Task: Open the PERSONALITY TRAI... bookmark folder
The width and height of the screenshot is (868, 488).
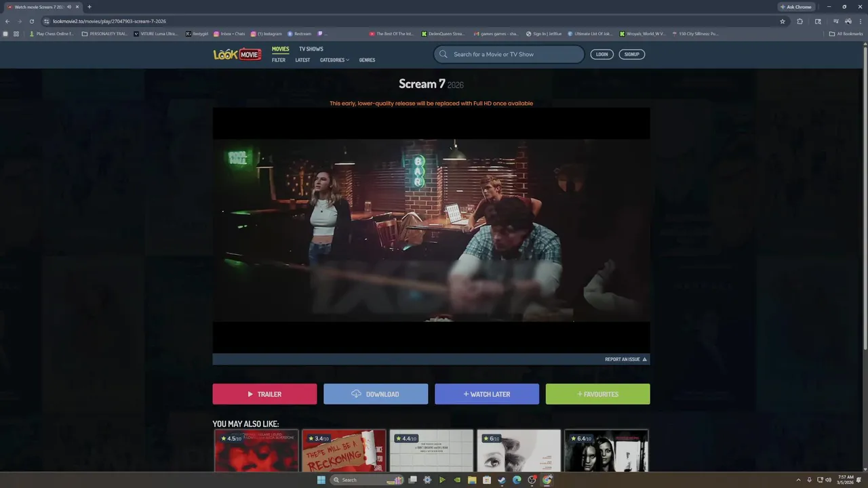Action: (x=104, y=33)
